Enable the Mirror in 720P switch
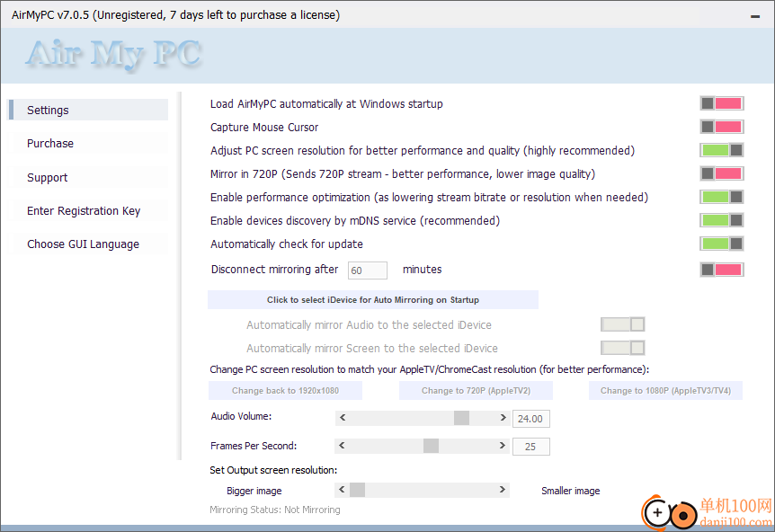The width and height of the screenshot is (775, 532). 722,173
